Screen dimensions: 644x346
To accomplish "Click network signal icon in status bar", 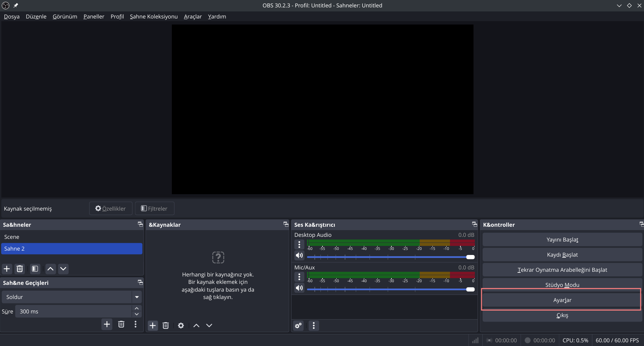I will 475,340.
